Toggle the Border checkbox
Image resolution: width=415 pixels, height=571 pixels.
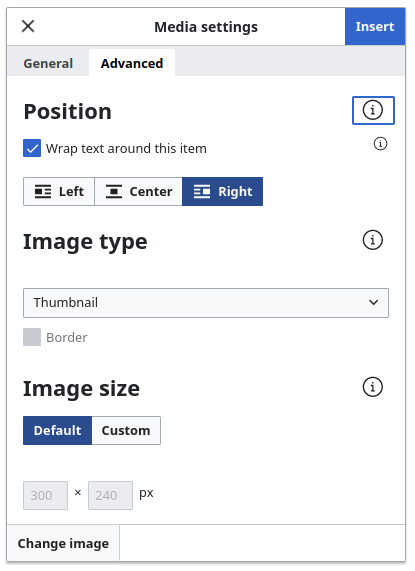pos(32,337)
